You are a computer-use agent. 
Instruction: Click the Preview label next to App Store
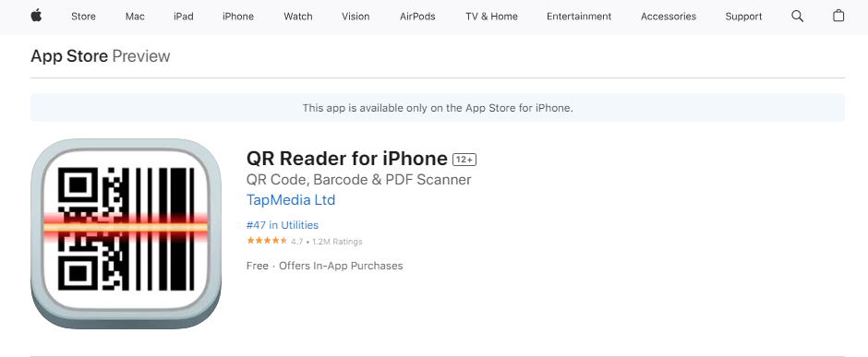(141, 56)
